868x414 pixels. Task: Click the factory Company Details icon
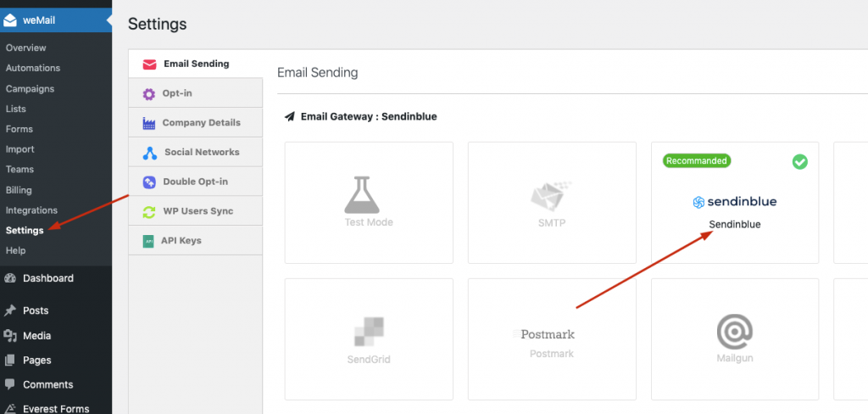(149, 123)
